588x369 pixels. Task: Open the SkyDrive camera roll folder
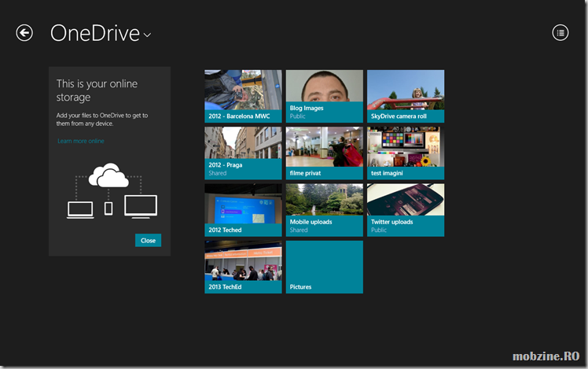406,96
